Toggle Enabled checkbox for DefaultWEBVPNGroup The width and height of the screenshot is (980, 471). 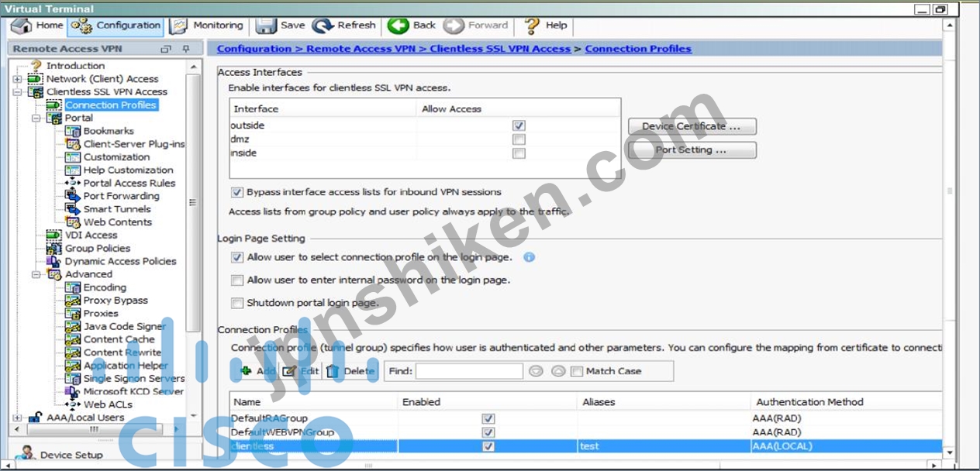[x=488, y=432]
